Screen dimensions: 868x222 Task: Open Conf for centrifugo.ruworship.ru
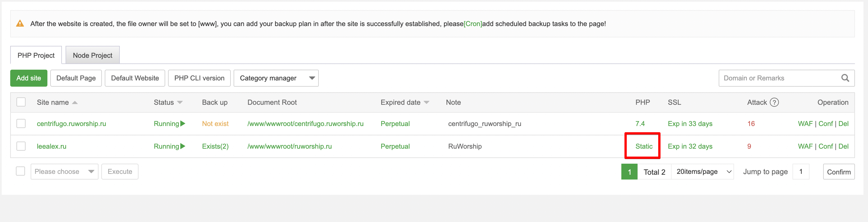click(825, 123)
